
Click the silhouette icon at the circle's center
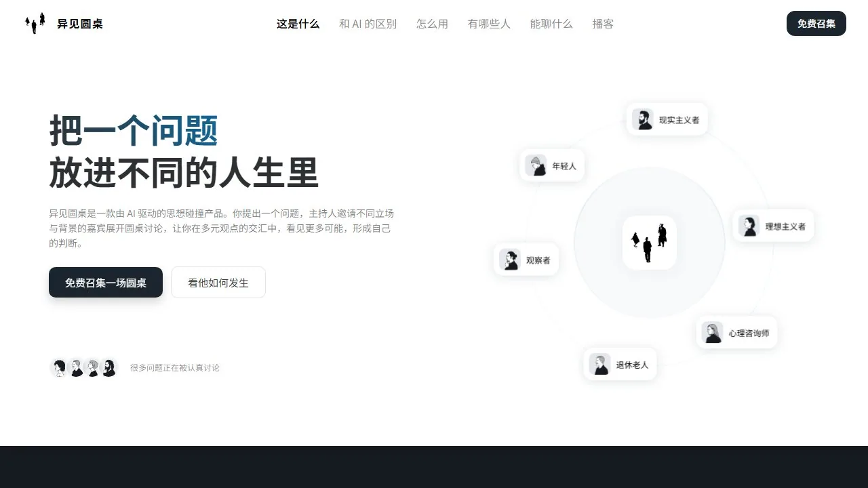click(x=650, y=243)
